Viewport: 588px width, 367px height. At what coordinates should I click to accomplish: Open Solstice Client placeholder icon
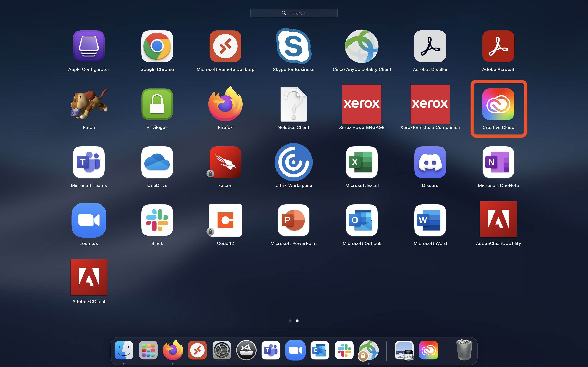tap(293, 104)
